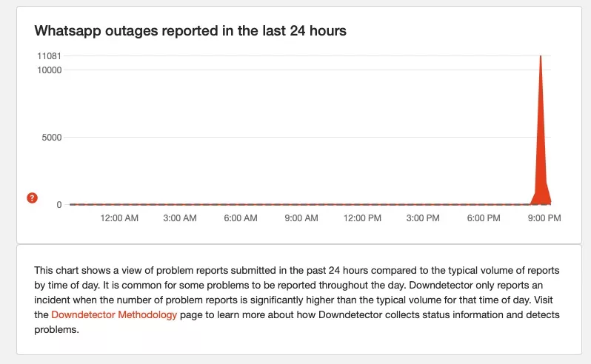Click the red question mark help icon
591x364 pixels.
point(32,198)
